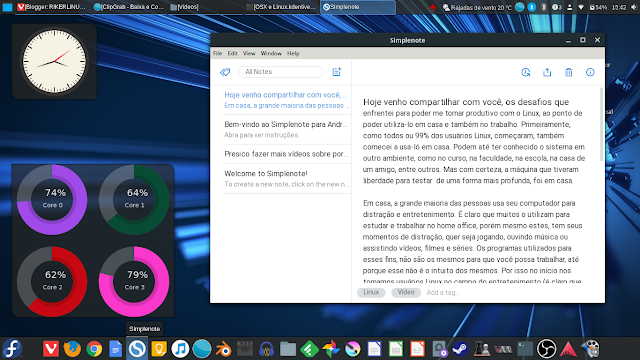
Task: Open the ClipGrab blue sphere dock icon
Action: [x=202, y=349]
